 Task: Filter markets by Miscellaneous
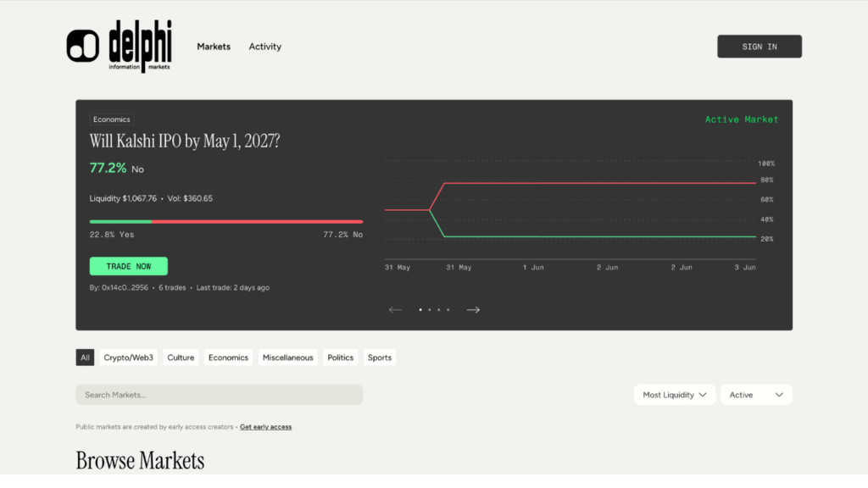288,358
